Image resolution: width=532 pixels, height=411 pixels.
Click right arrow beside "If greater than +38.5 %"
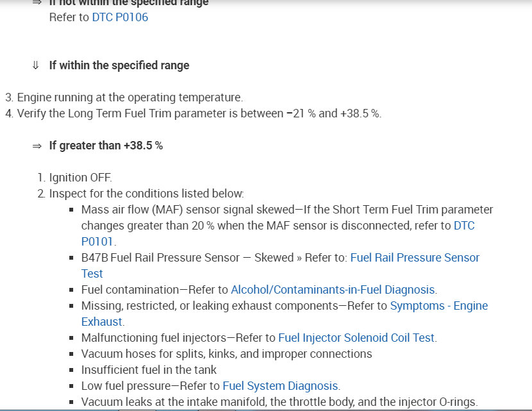(x=37, y=146)
